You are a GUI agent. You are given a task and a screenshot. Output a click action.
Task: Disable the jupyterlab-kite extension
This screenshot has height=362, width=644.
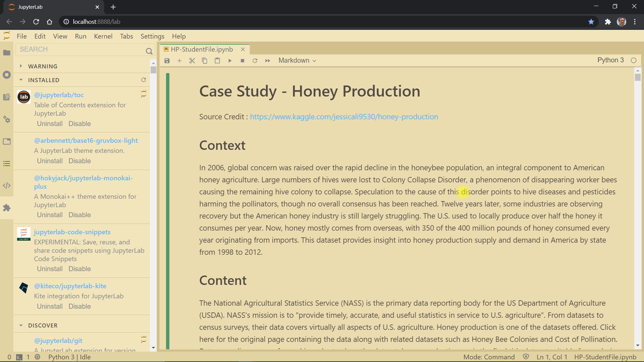click(x=79, y=306)
